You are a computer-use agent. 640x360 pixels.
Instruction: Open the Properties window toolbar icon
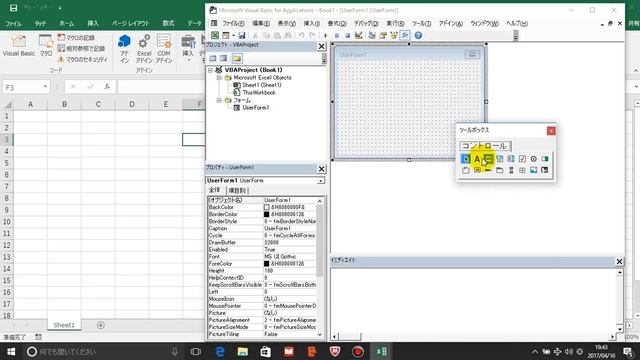point(383,36)
